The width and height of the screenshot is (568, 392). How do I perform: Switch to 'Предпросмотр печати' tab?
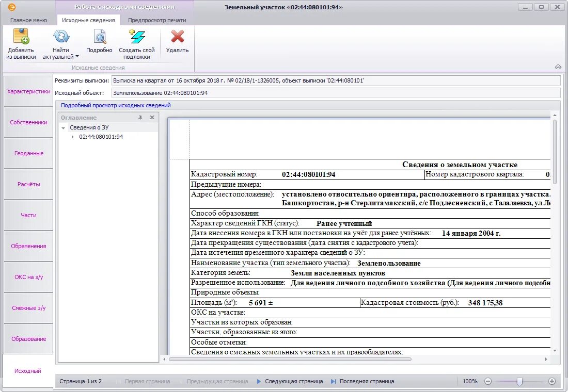point(157,20)
